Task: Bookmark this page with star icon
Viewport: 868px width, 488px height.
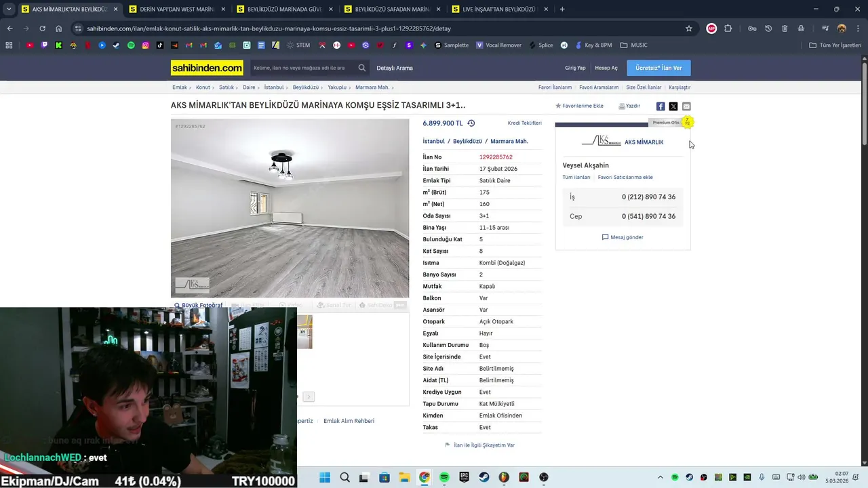Action: click(x=689, y=28)
